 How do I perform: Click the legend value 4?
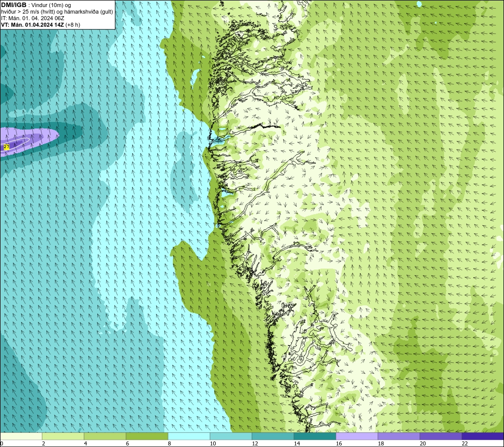click(86, 443)
